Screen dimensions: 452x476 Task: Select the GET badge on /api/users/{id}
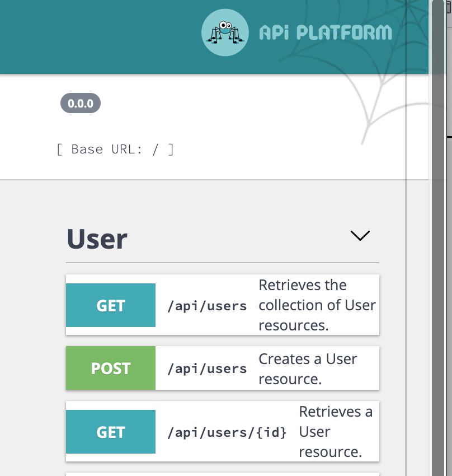pos(110,432)
